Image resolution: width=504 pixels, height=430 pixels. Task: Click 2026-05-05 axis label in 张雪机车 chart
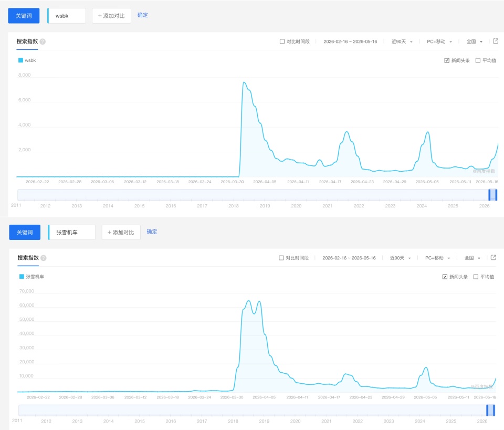[425, 397]
